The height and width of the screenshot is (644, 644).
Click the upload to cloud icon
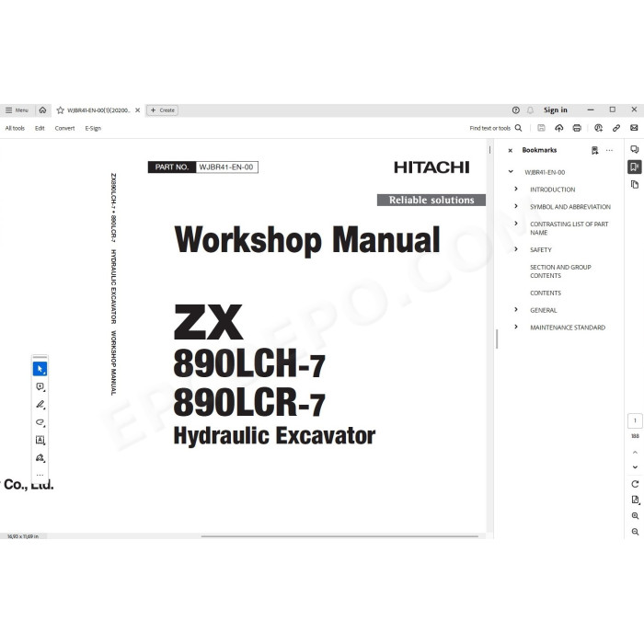559,128
